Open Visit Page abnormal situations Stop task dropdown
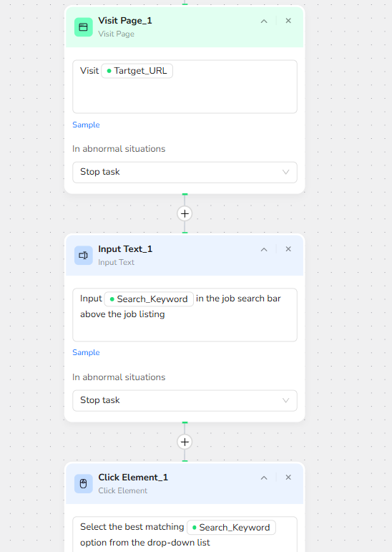The image size is (392, 552). (185, 172)
